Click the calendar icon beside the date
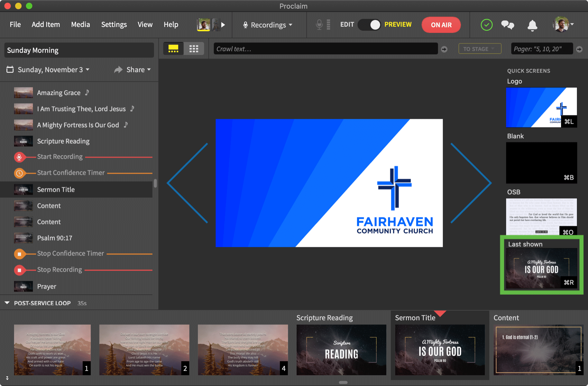Screen dimensions: 588x386 click(x=10, y=70)
